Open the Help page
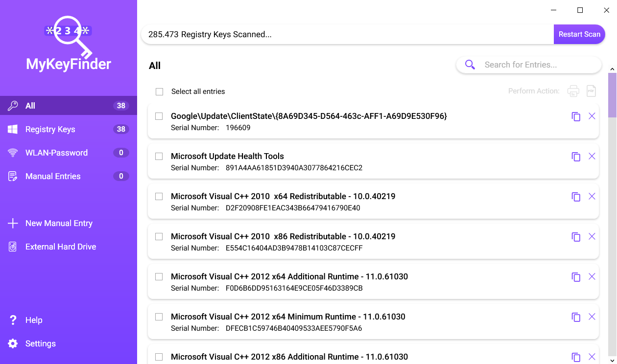This screenshot has height=364, width=617. point(69,320)
